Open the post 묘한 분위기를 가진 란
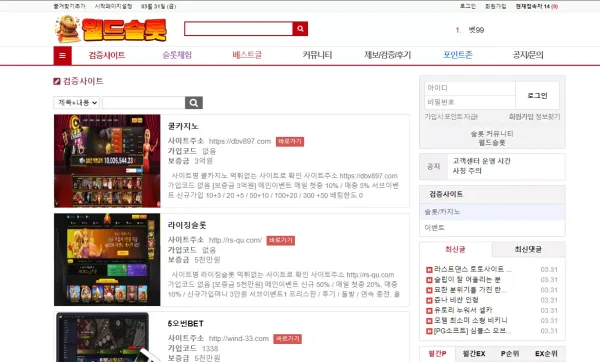This screenshot has height=362, width=600. pyautogui.click(x=470, y=290)
